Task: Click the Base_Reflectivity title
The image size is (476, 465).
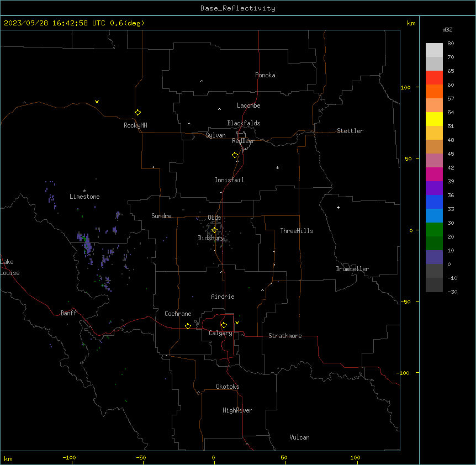Action: tap(238, 8)
